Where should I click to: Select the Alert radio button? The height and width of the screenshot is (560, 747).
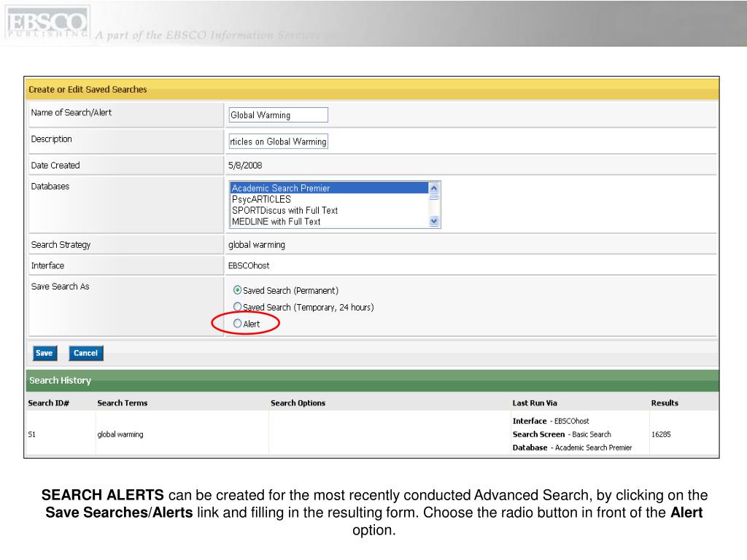point(237,323)
